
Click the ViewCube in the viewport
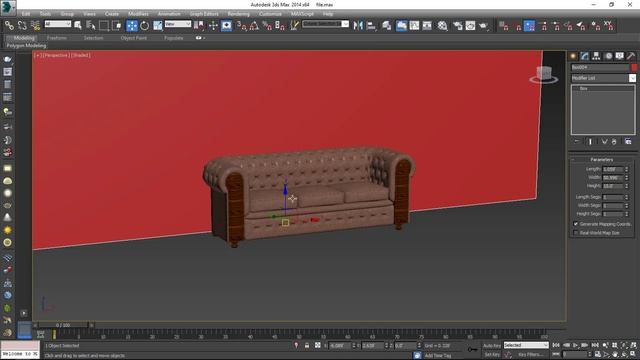pos(544,74)
